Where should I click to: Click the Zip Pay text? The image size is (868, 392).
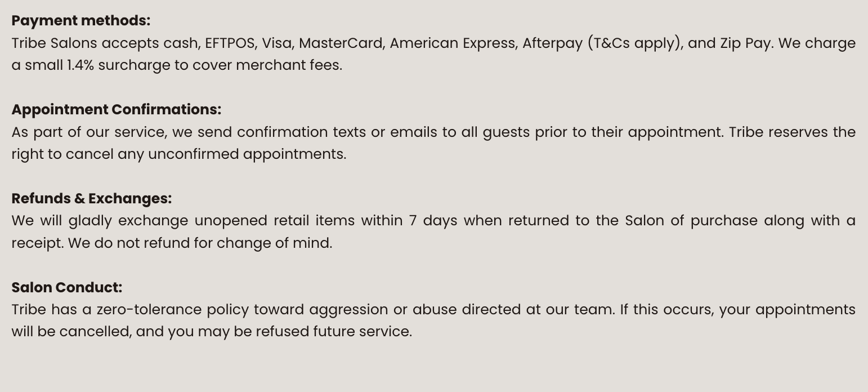pos(745,43)
